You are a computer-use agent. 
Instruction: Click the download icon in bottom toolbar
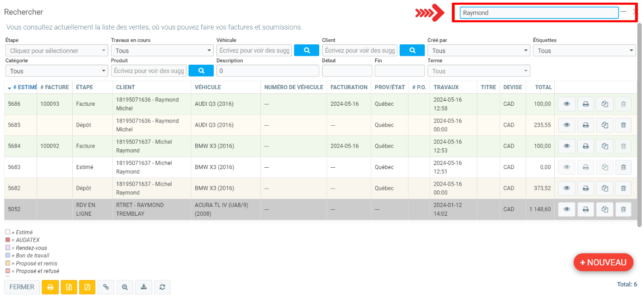[143, 287]
